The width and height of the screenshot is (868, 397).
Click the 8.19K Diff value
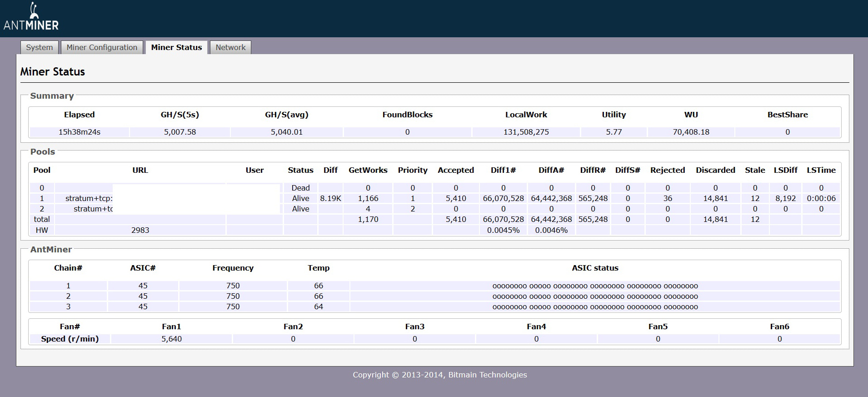click(x=330, y=198)
